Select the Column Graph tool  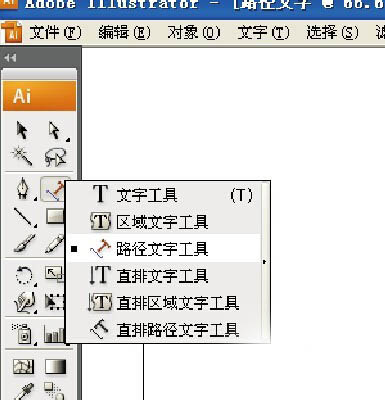tap(54, 334)
